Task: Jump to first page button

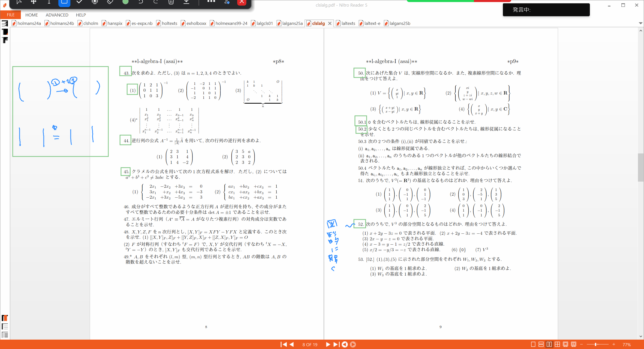Action: tap(283, 344)
